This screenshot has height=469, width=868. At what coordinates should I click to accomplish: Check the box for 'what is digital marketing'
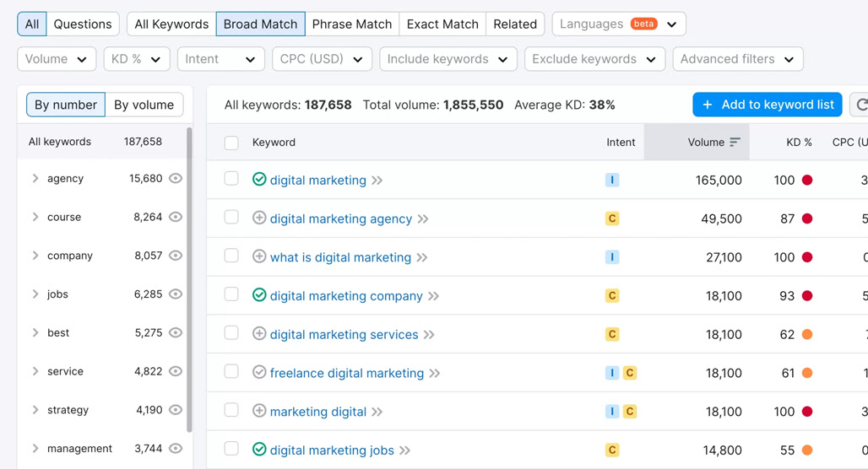click(231, 256)
